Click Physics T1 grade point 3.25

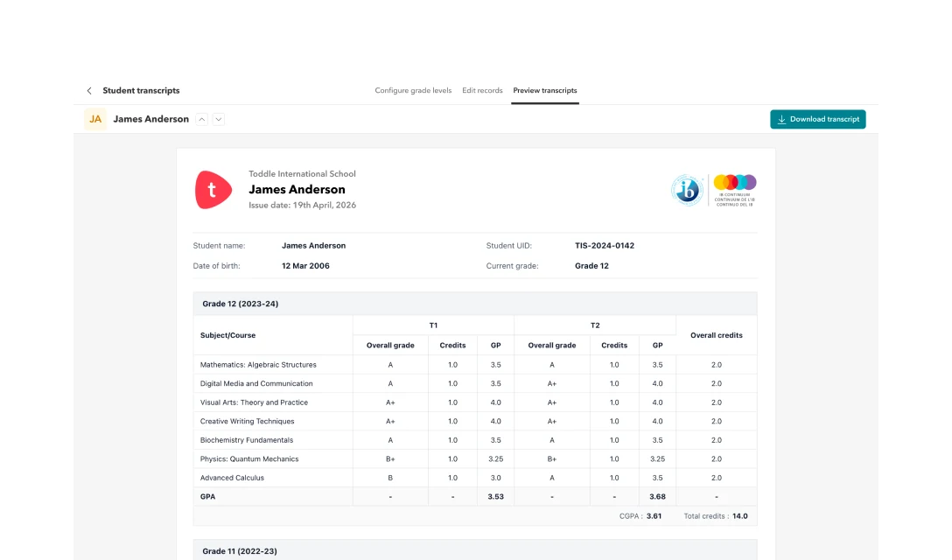pyautogui.click(x=495, y=458)
